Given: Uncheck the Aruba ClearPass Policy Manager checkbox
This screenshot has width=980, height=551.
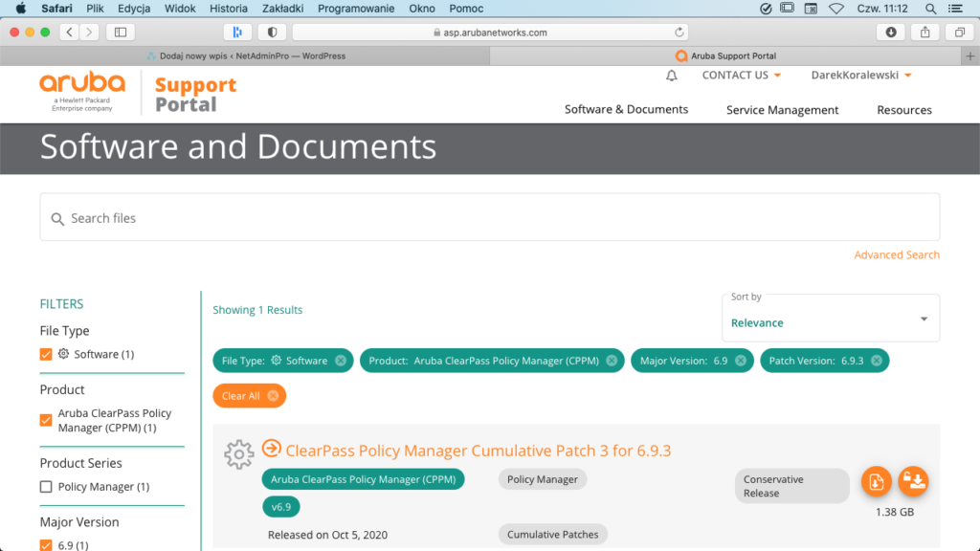Looking at the screenshot, I should point(46,420).
